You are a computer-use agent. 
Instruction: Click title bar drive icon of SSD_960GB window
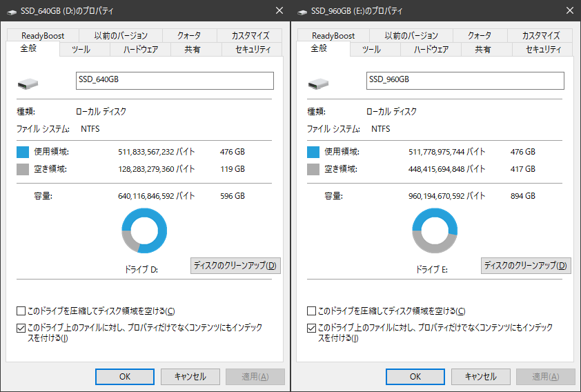[x=302, y=11]
